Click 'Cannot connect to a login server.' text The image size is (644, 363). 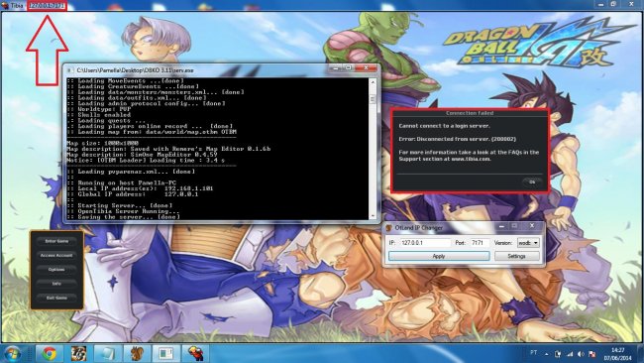point(445,126)
